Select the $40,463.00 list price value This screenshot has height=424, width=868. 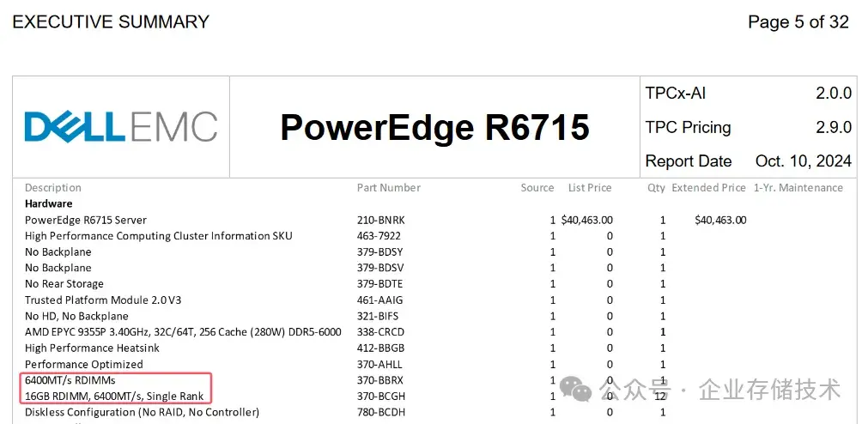(x=586, y=220)
